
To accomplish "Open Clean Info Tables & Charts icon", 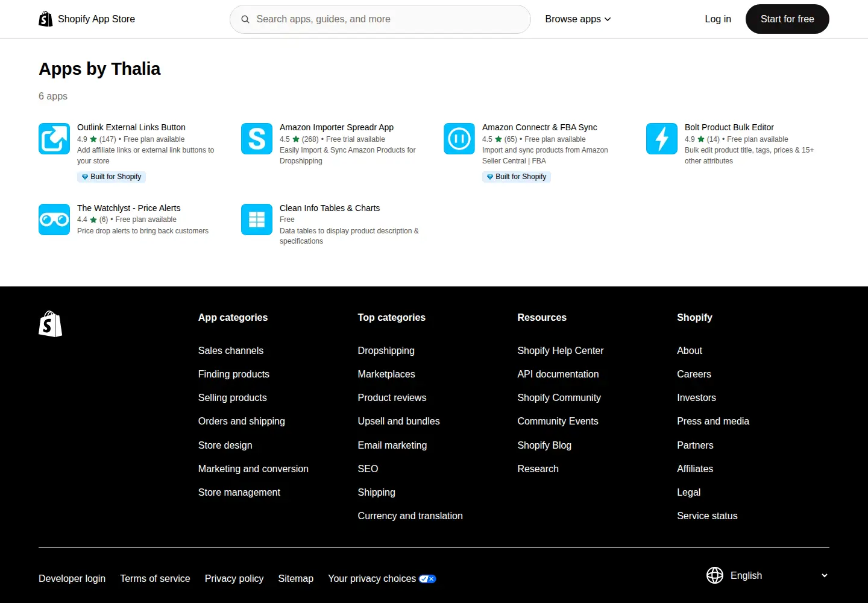I will pyautogui.click(x=257, y=219).
